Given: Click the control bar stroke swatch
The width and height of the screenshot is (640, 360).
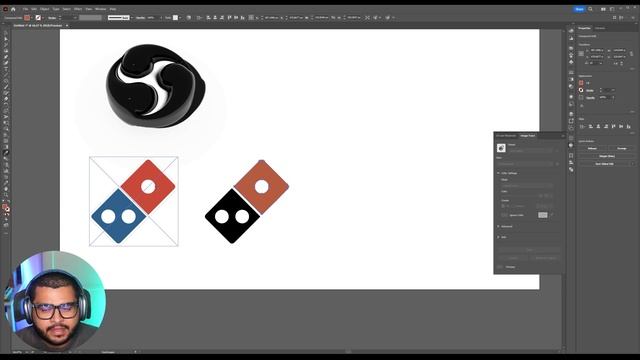Looking at the screenshot, I should 38,18.
